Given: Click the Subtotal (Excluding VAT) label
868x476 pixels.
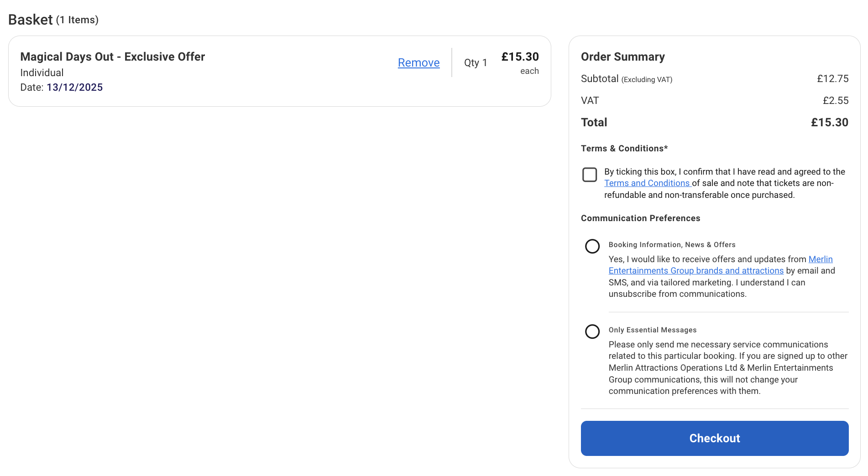Looking at the screenshot, I should (626, 79).
